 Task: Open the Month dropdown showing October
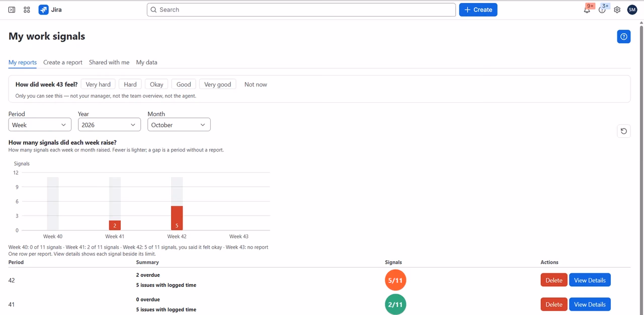(x=179, y=125)
